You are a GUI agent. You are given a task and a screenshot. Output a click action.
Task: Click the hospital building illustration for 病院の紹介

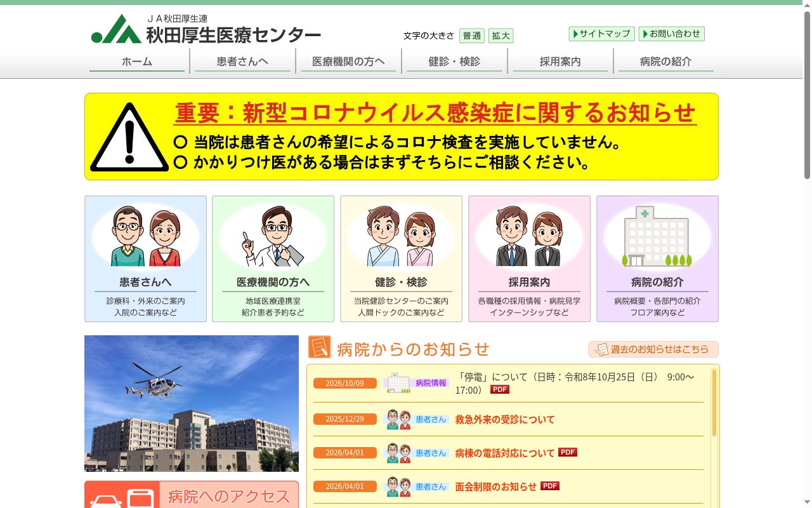click(x=657, y=236)
